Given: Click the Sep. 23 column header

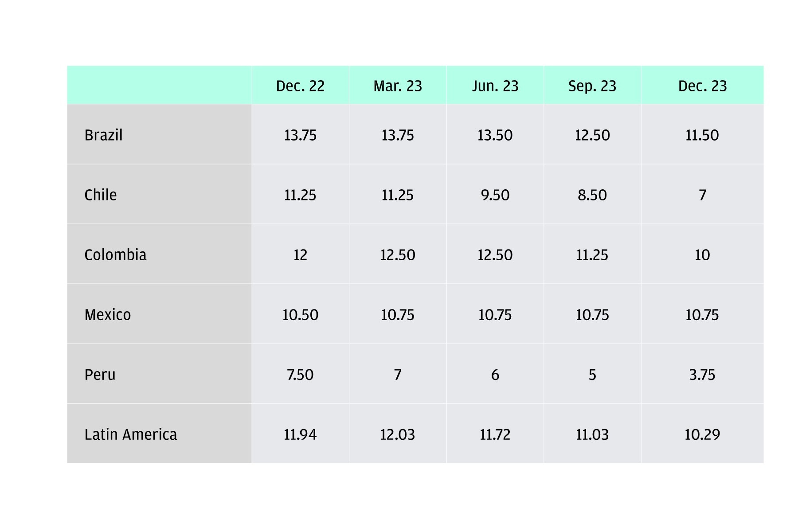Looking at the screenshot, I should pos(592,86).
